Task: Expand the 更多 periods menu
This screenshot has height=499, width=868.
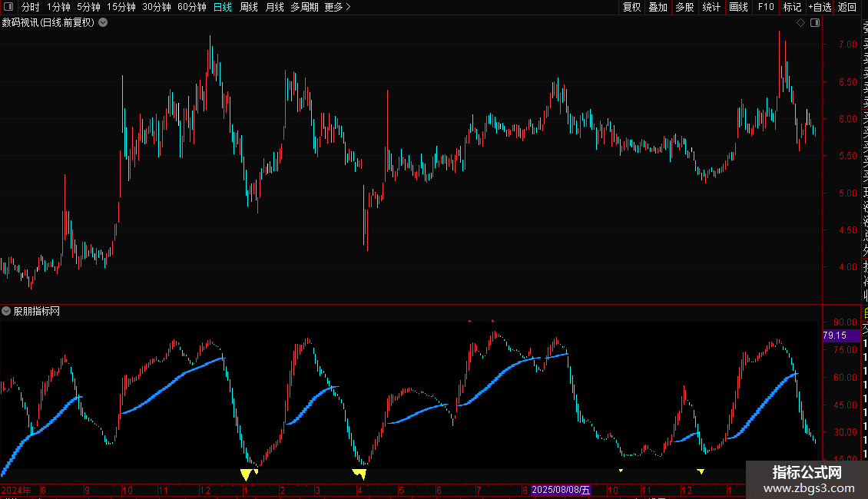Action: pos(338,7)
